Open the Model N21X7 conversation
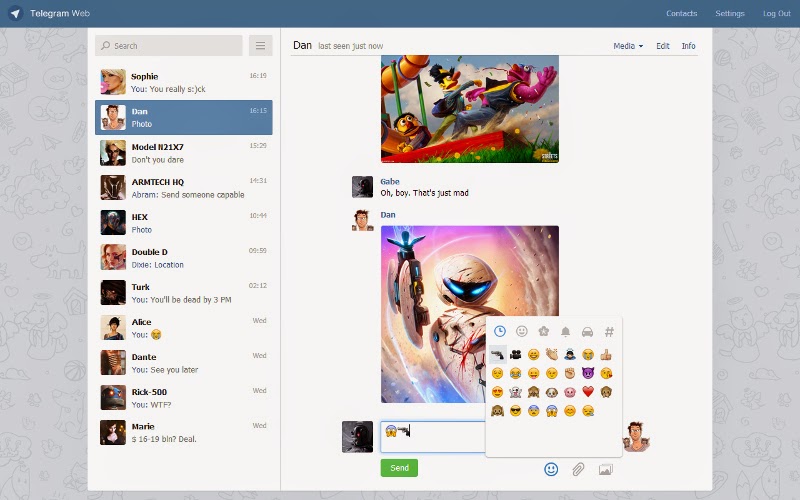Image resolution: width=800 pixels, height=500 pixels. 184,153
